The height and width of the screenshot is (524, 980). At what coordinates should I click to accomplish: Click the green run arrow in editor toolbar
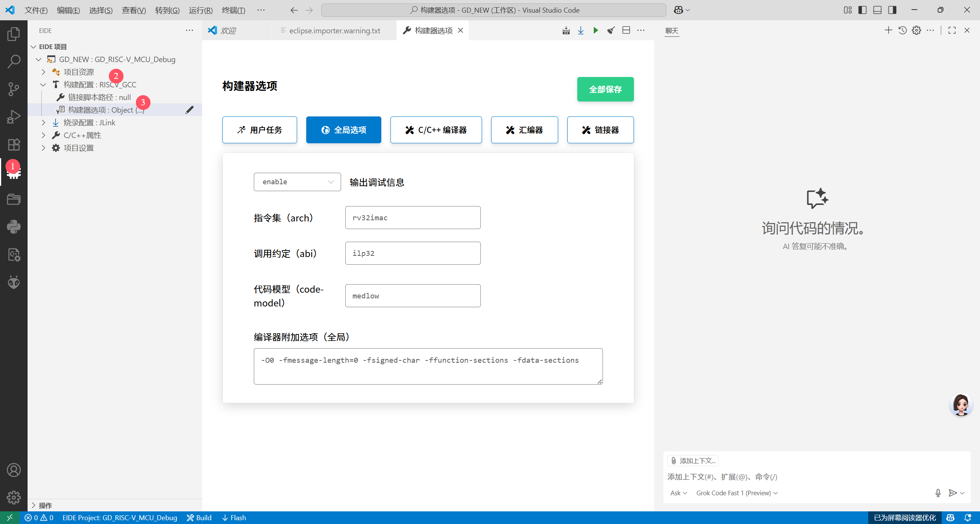596,31
